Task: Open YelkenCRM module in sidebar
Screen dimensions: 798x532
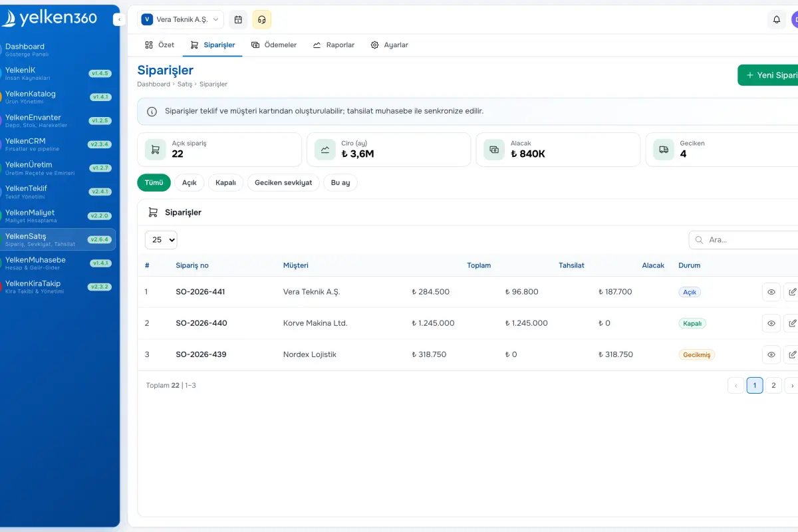Action: pyautogui.click(x=58, y=144)
